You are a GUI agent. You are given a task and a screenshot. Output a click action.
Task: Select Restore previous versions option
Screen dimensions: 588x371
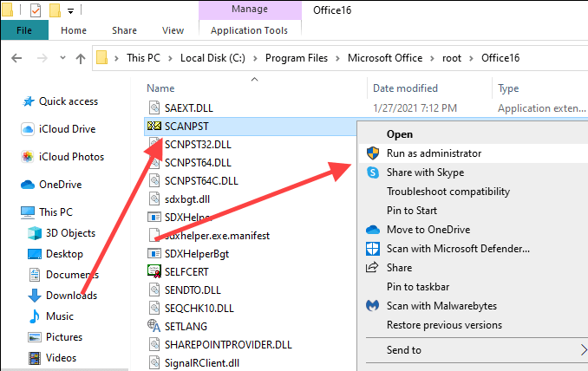[444, 325]
